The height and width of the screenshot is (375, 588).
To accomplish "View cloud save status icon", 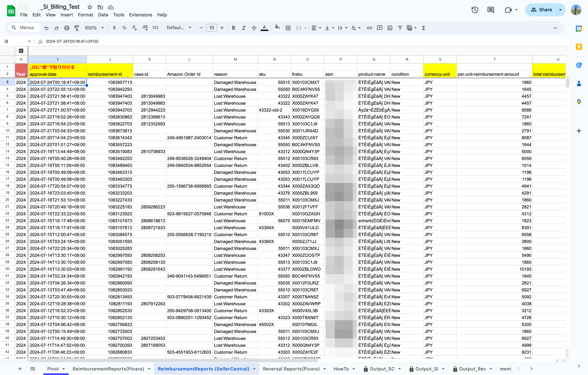I will click(111, 7).
